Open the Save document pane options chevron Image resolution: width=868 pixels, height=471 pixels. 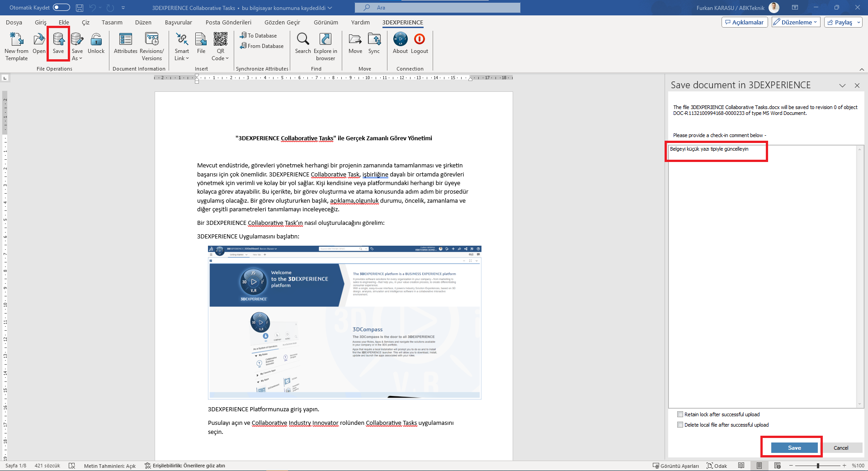click(842, 86)
